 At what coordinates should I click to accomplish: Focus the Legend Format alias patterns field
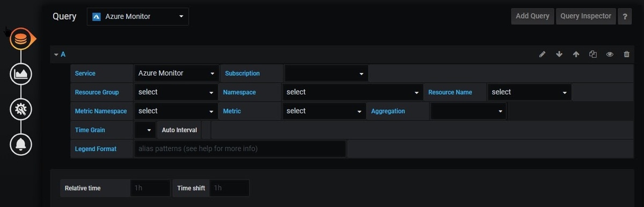(240, 149)
